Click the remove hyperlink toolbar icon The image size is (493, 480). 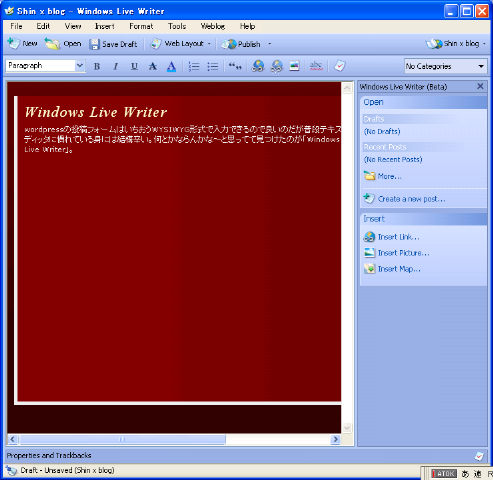pos(276,66)
